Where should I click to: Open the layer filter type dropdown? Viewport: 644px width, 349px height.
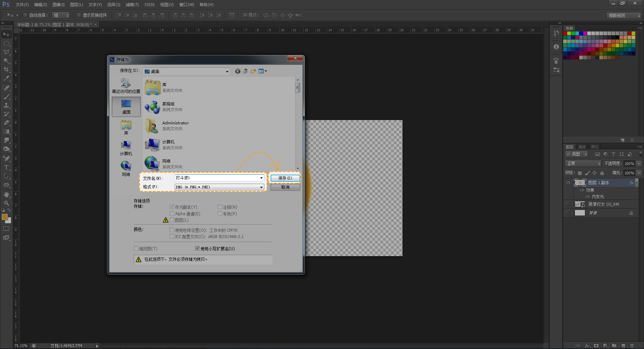pyautogui.click(x=577, y=154)
